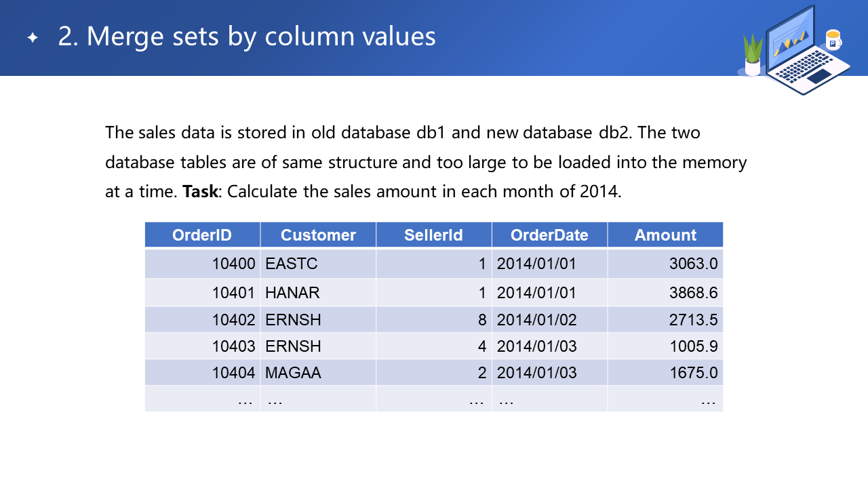Click the Customer column header
This screenshot has height=488, width=868.
pos(318,235)
